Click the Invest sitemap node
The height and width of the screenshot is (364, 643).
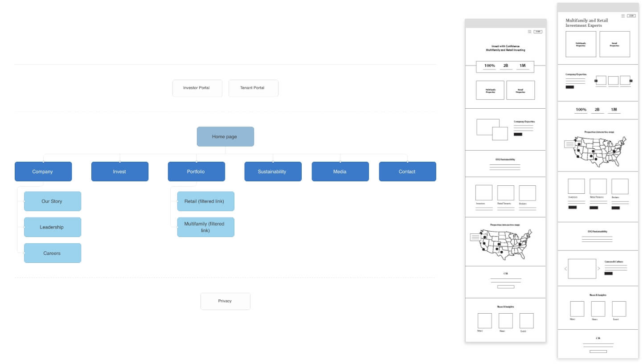[119, 172]
